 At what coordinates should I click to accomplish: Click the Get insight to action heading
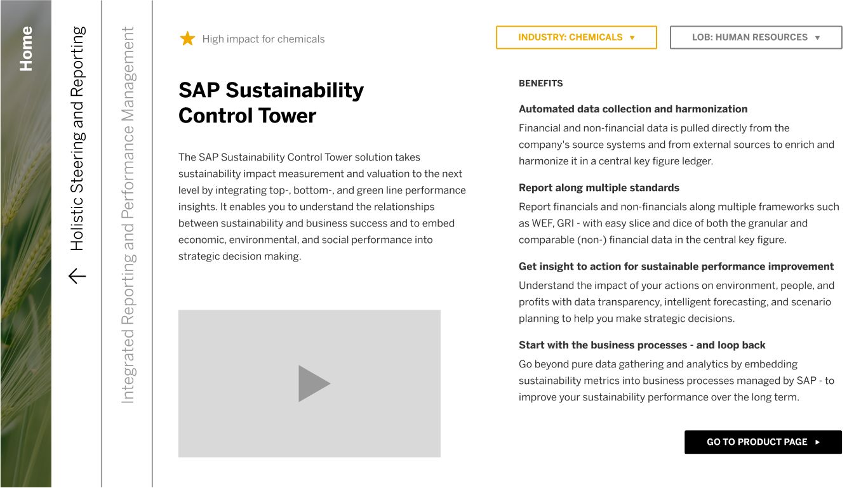[676, 267]
